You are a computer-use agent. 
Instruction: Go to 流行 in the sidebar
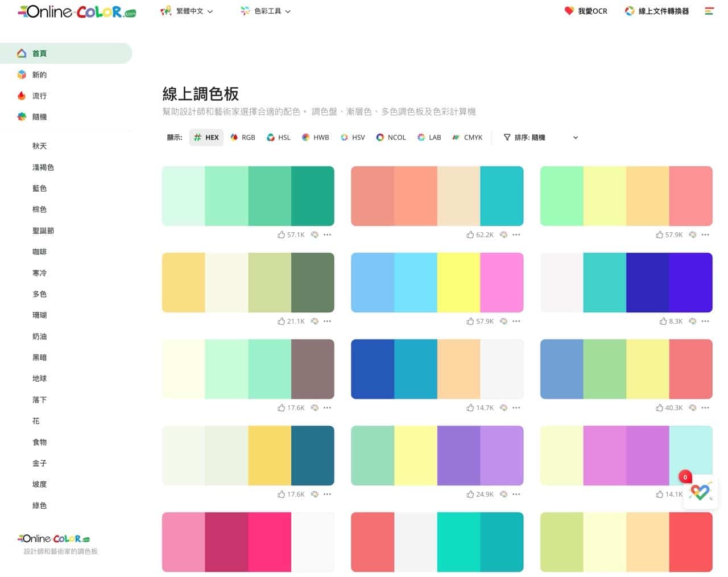click(39, 96)
